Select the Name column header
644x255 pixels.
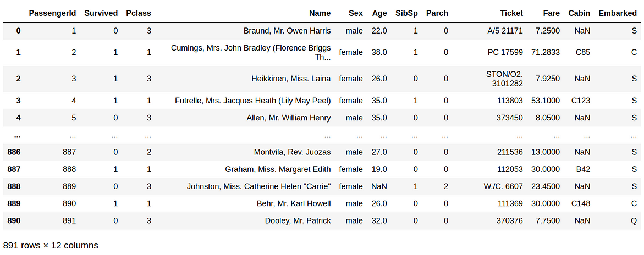pyautogui.click(x=320, y=13)
